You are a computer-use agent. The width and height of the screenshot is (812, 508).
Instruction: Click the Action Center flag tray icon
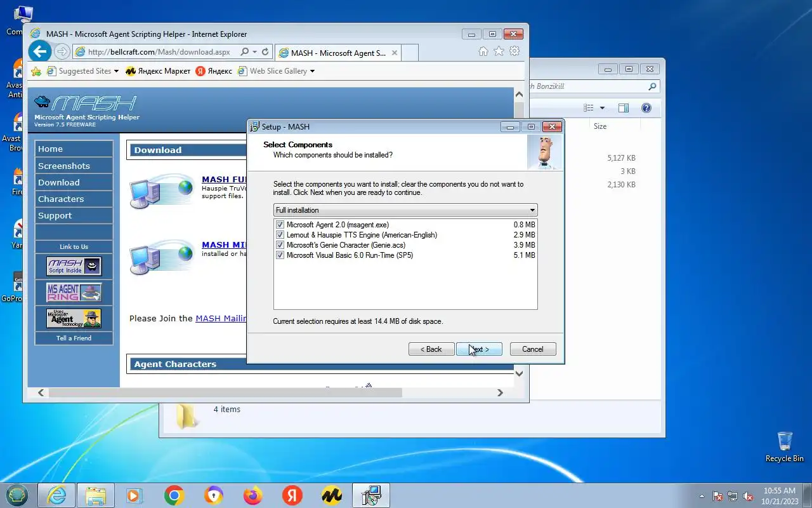(718, 496)
